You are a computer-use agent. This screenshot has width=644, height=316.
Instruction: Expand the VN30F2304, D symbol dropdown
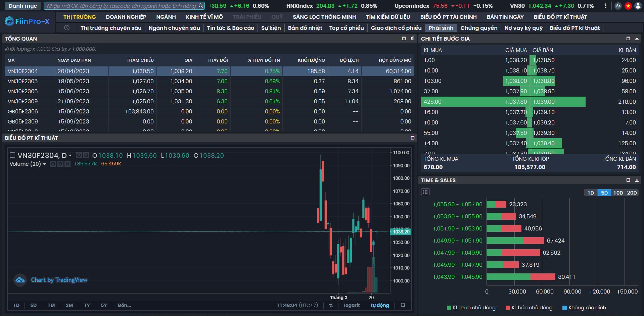(70, 156)
